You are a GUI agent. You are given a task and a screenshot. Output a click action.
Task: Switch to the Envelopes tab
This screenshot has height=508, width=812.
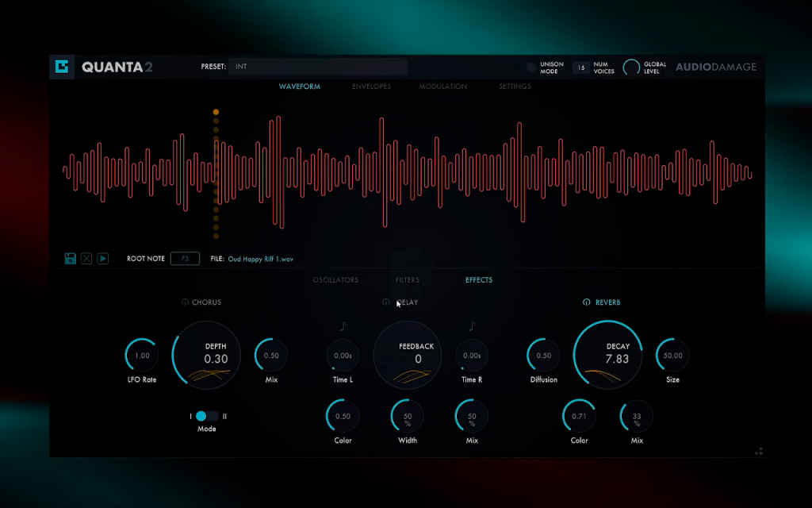(371, 87)
